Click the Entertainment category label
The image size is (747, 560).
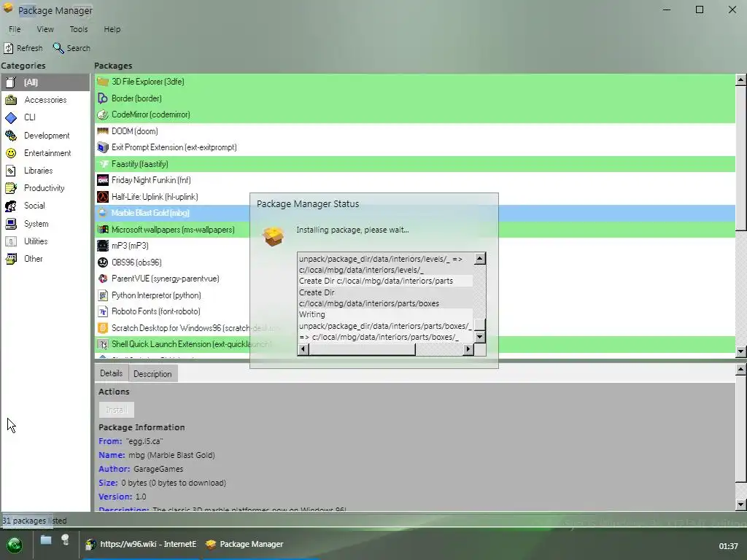47,153
